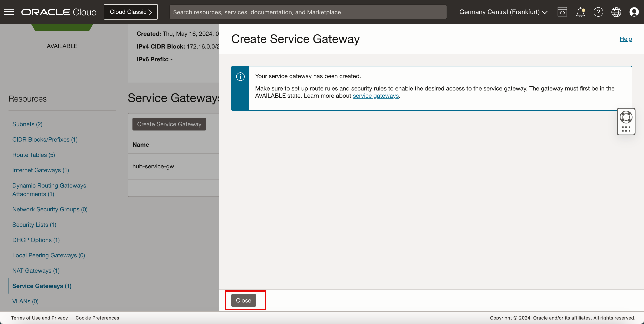Click the question mark help icon
The height and width of the screenshot is (324, 644).
(598, 12)
